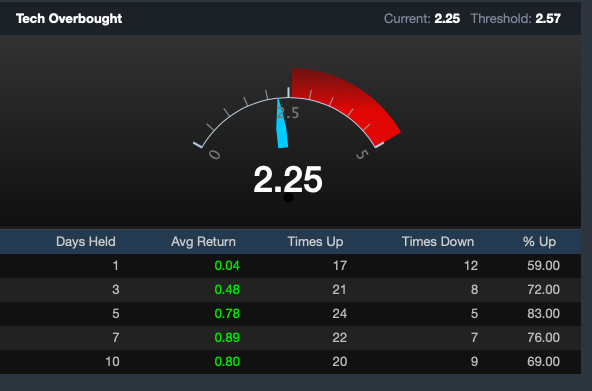Screen dimensions: 592x391
Task: Click the 0.80 return in 10-day row
Action: pos(227,362)
